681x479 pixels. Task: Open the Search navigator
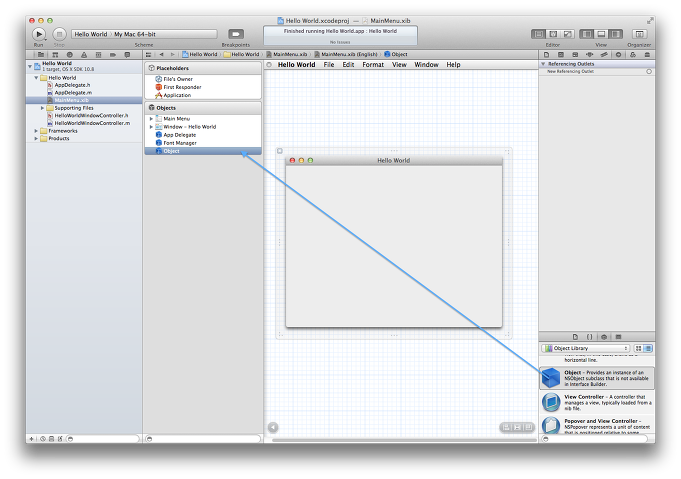(x=69, y=55)
